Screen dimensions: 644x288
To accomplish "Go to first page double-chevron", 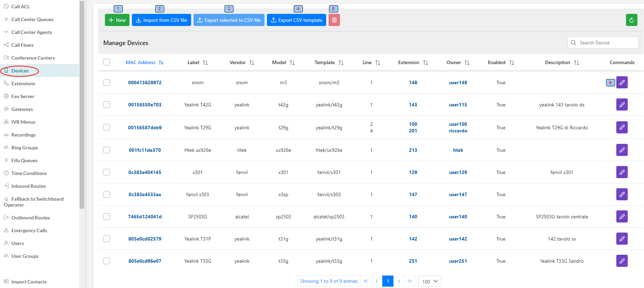I will pos(366,281).
